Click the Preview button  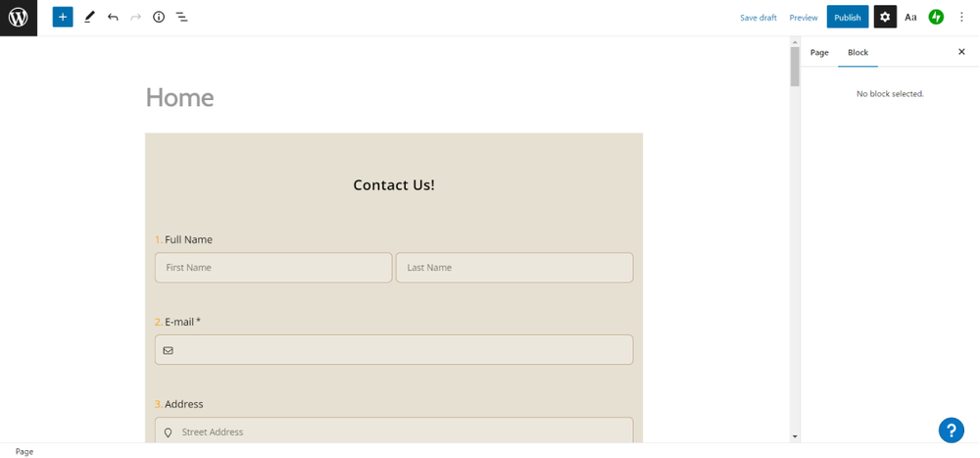804,18
